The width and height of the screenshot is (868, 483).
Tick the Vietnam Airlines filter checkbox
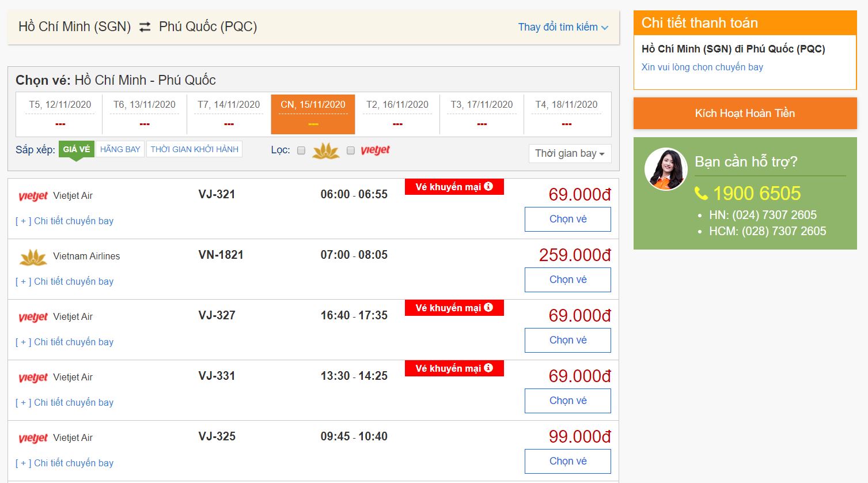(301, 150)
